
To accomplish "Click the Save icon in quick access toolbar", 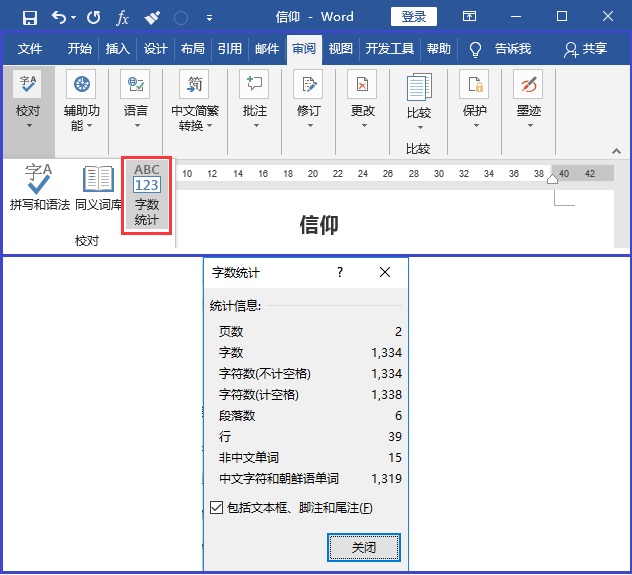I will coord(29,17).
